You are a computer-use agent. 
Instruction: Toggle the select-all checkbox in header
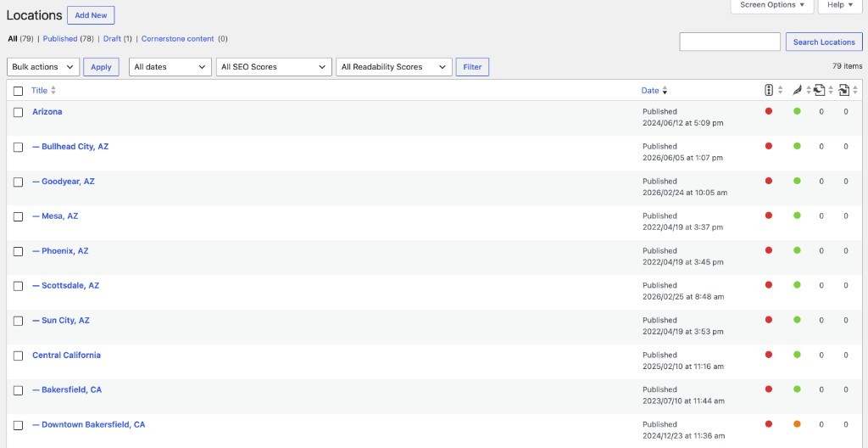pyautogui.click(x=19, y=91)
